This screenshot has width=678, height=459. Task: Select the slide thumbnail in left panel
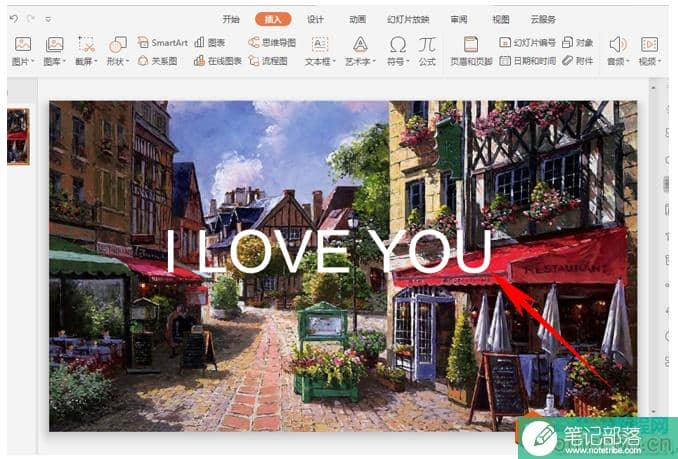point(18,137)
